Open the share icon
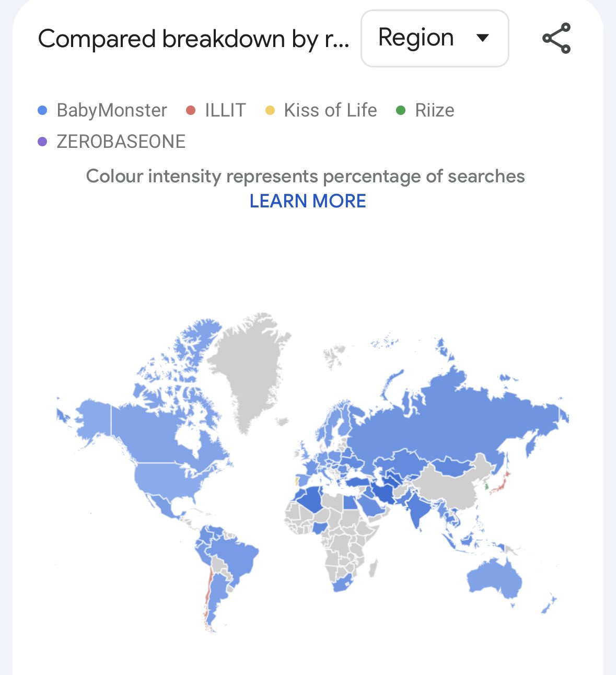 tap(556, 38)
